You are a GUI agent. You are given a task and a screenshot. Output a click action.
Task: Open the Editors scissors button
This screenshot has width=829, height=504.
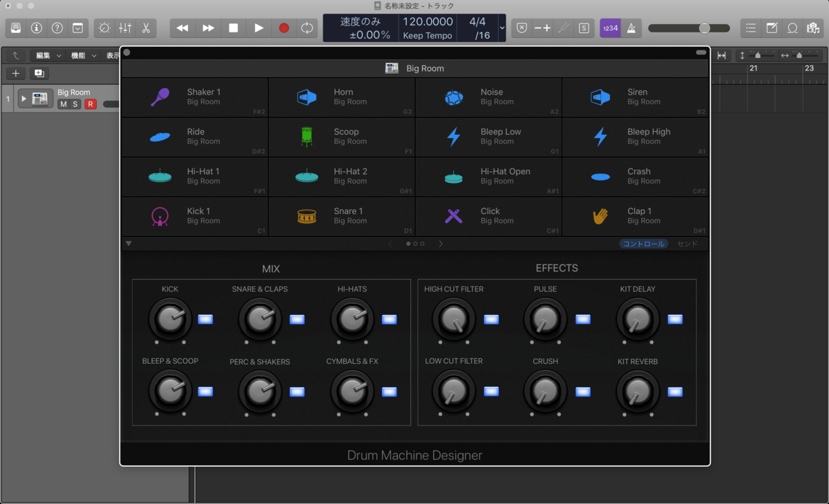tap(146, 28)
